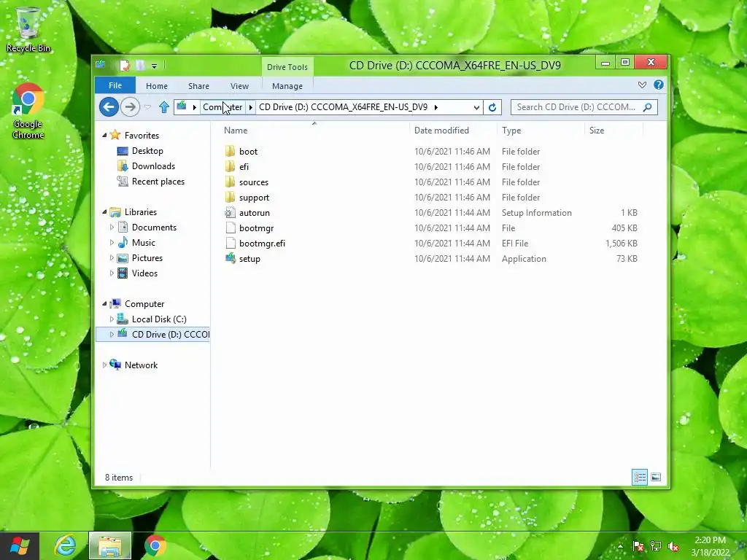Select Desktop under Favorites
Screen dimensions: 747x560
coord(147,150)
